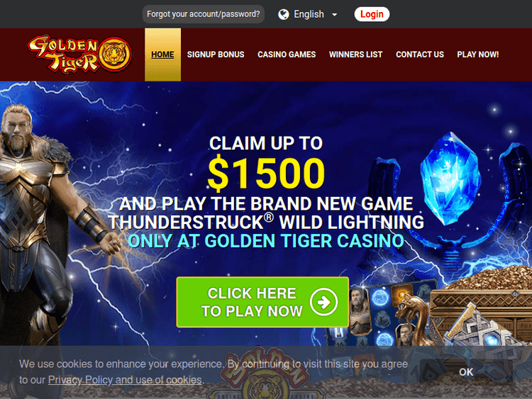The width and height of the screenshot is (532, 399).
Task: View the WINNERS LIST page
Action: (355, 55)
